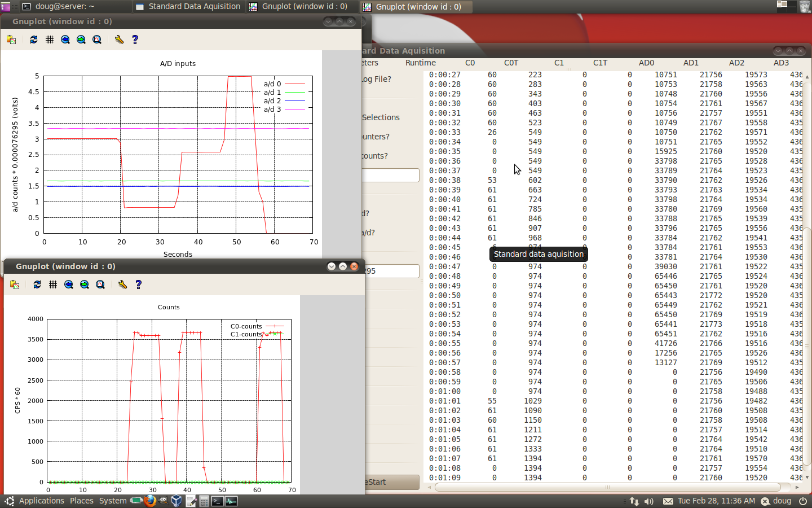
Task: Click the input field showing 95
Action: tap(392, 271)
